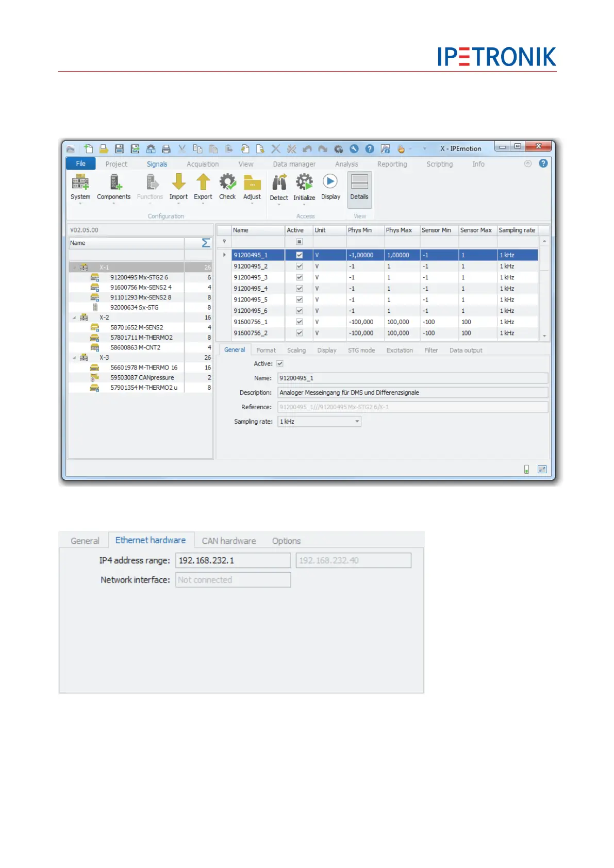Click the Export arrow icon
614x868 pixels.
click(203, 182)
